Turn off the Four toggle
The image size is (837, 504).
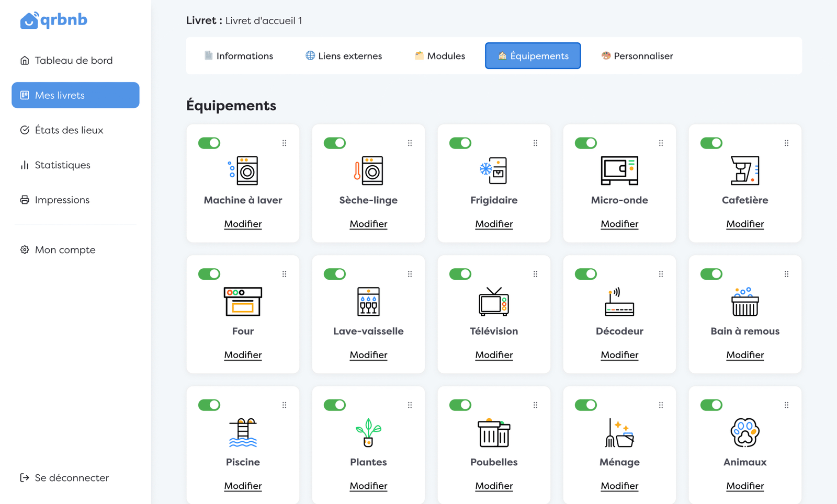209,274
